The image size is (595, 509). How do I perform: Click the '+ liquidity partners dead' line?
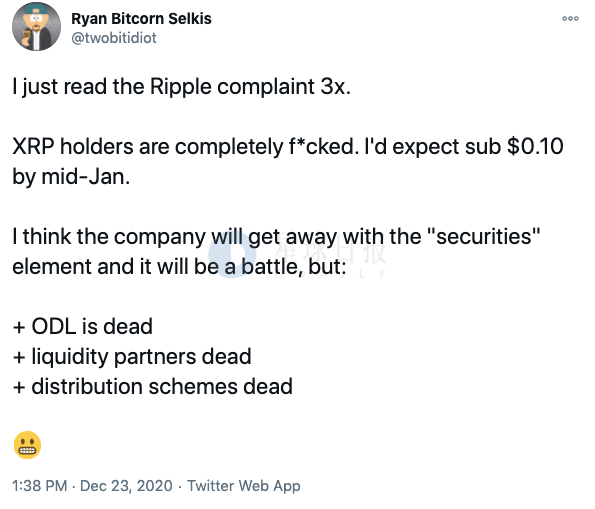pos(132,357)
